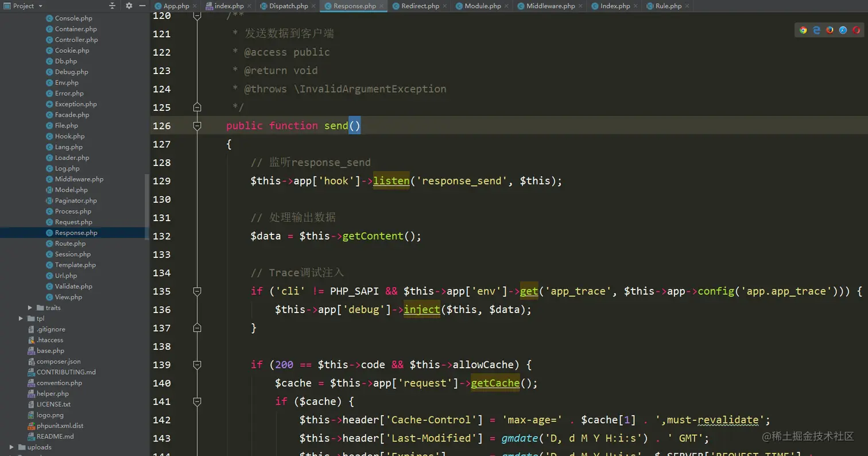Image resolution: width=868 pixels, height=456 pixels.
Task: Select View.php in project tree
Action: tap(68, 297)
